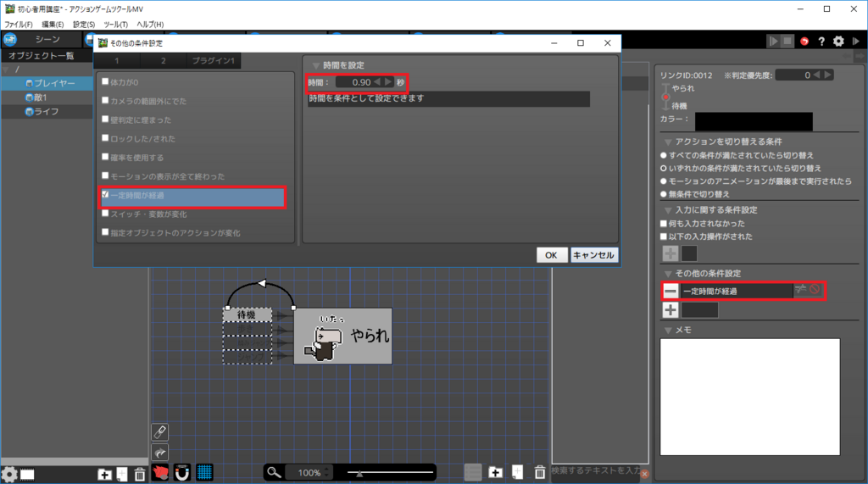The width and height of the screenshot is (868, 484).
Task: Click the add folder icon below canvas
Action: pos(495,472)
